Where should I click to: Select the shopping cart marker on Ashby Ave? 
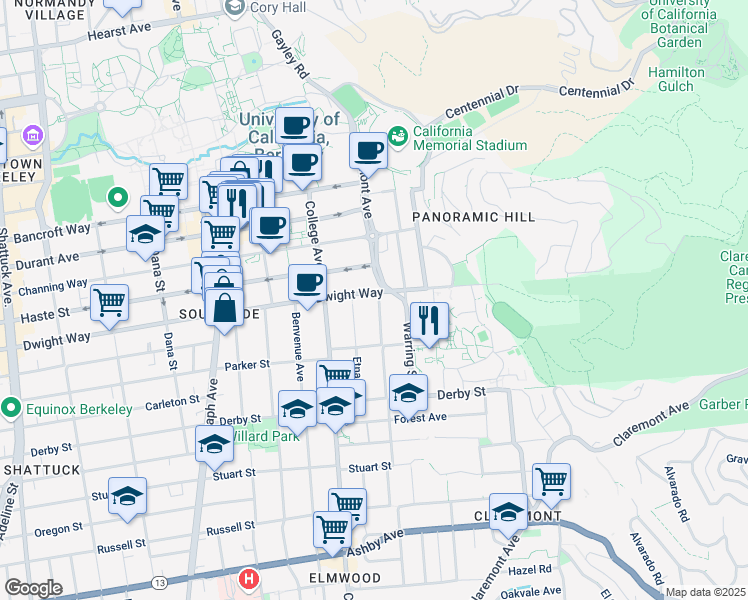coord(332,531)
